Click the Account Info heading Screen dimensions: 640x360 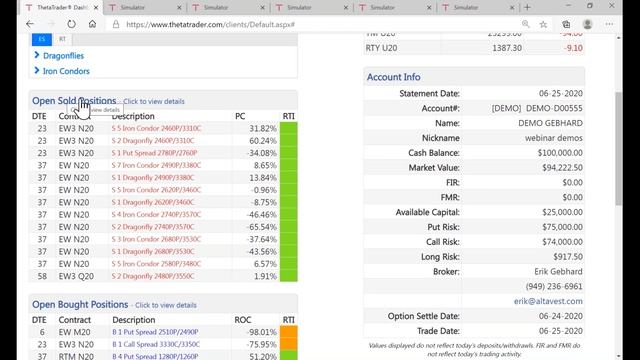(393, 77)
